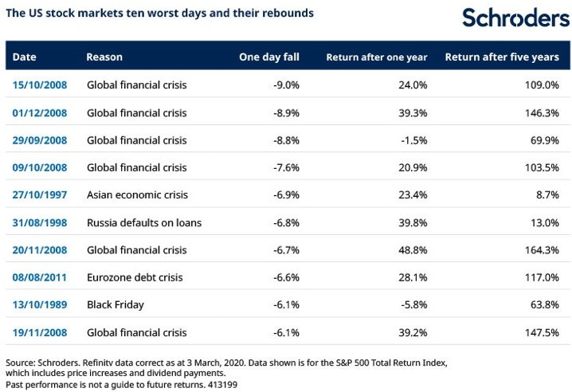The height and width of the screenshot is (392, 572).
Task: Click the Return after one year header
Action: click(x=377, y=57)
